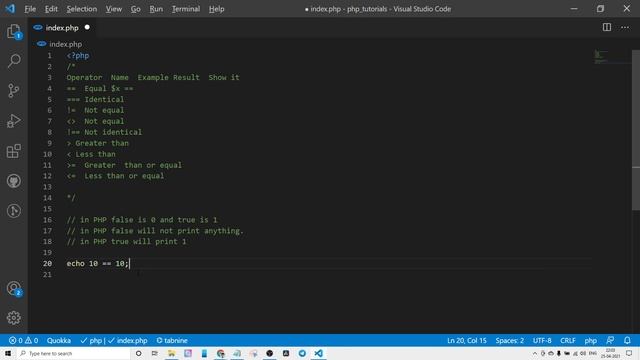Open the Git Graph/timeline view icon

[x=13, y=211]
